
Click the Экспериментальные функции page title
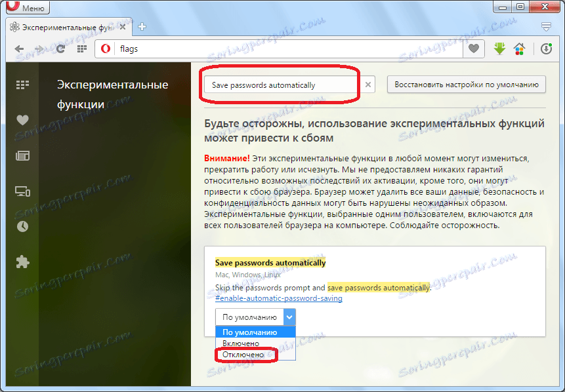click(112, 94)
